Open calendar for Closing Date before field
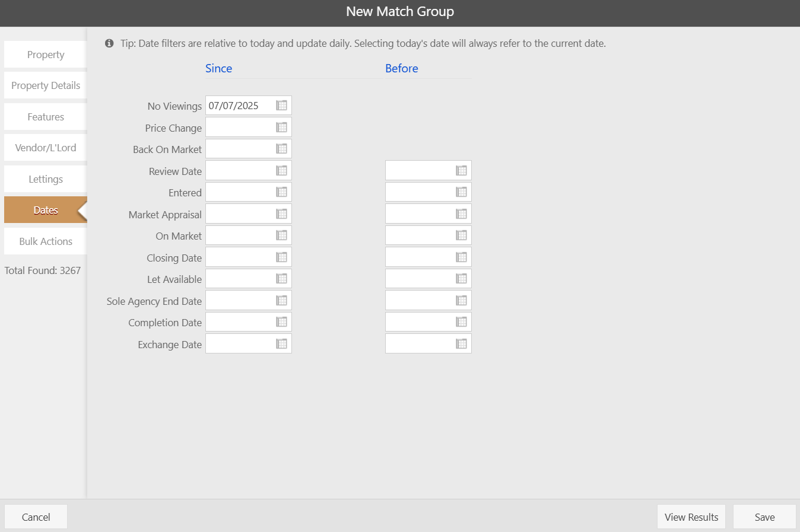Image resolution: width=800 pixels, height=532 pixels. tap(461, 257)
